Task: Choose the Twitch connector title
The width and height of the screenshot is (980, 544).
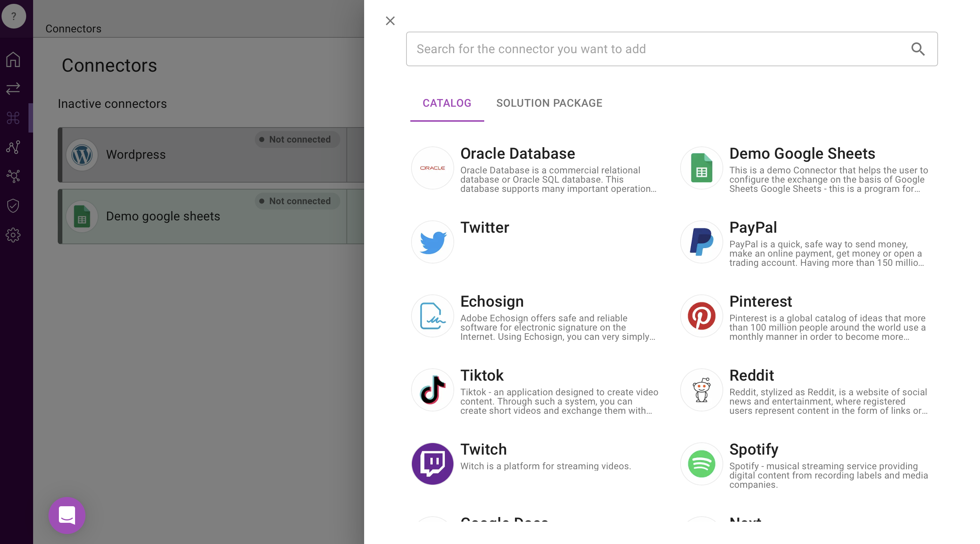Action: click(x=483, y=449)
